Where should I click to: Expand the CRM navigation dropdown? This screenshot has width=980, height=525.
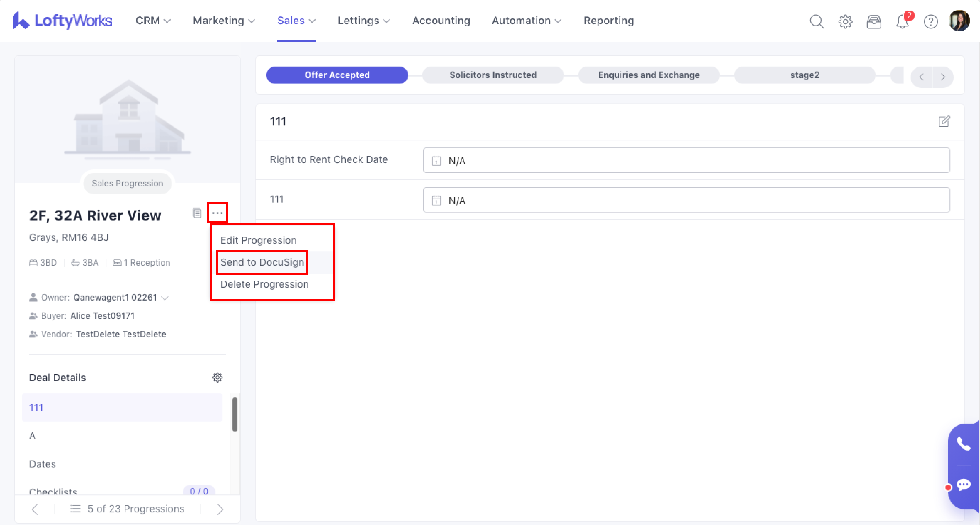tap(153, 21)
